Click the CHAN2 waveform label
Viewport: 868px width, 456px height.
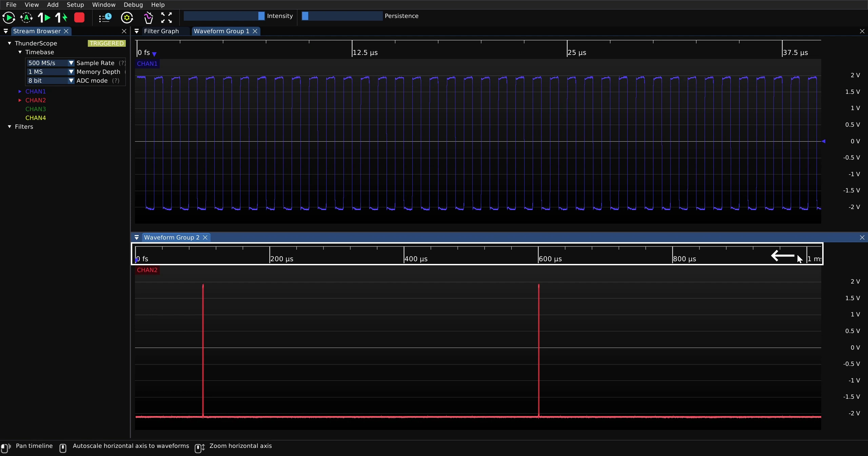click(147, 270)
